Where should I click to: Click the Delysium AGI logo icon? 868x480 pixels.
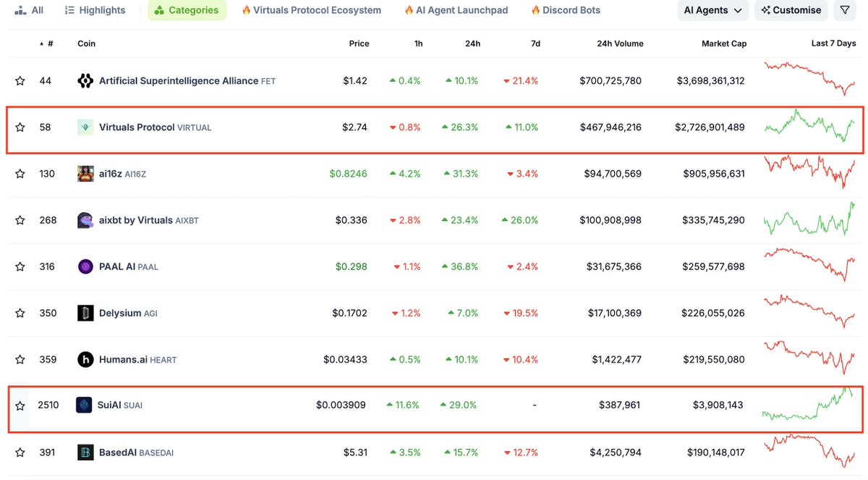click(x=85, y=313)
